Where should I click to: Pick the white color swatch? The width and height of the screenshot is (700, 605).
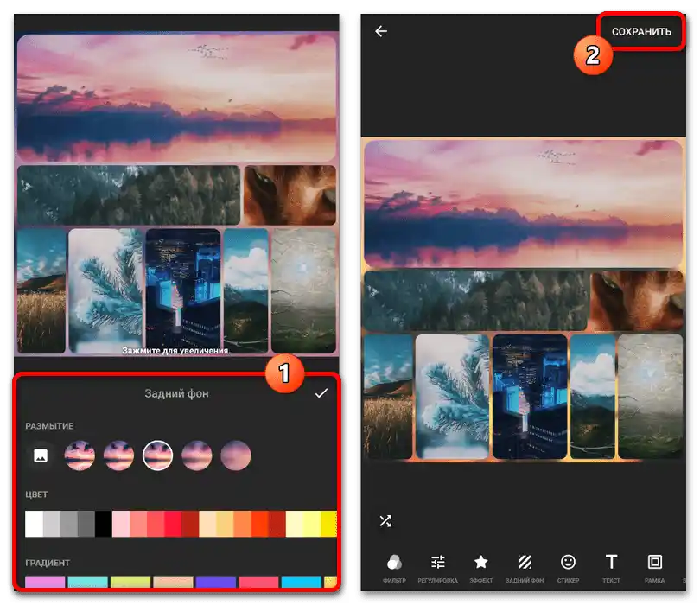(34, 524)
